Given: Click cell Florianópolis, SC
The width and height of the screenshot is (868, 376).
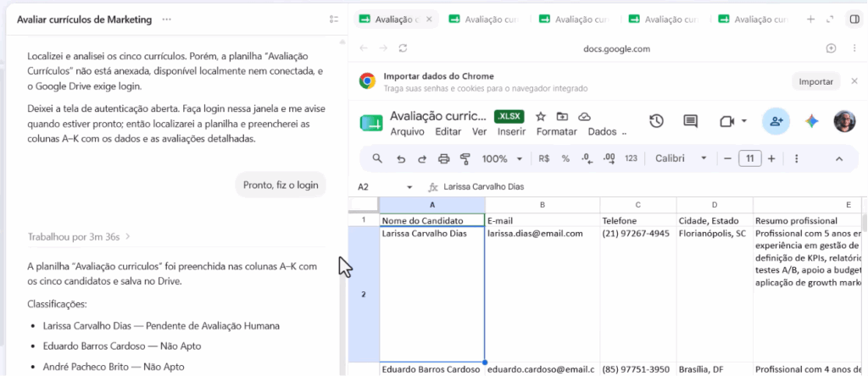Looking at the screenshot, I should point(715,294).
